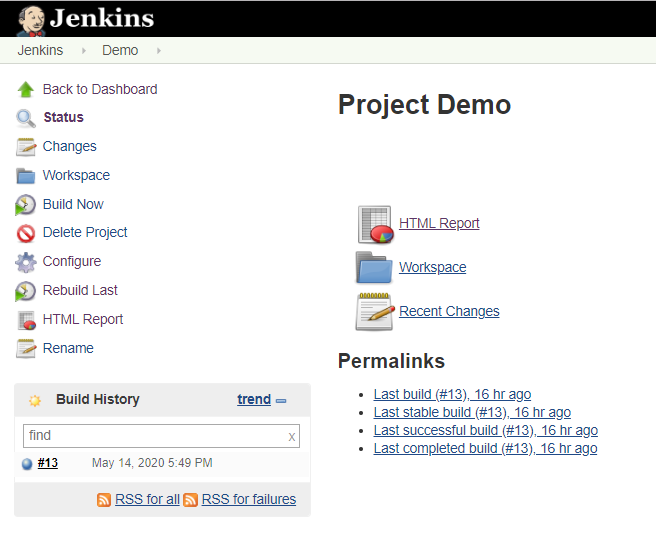Click the Build Now clock icon
Image resolution: width=656 pixels, height=550 pixels.
[25, 205]
